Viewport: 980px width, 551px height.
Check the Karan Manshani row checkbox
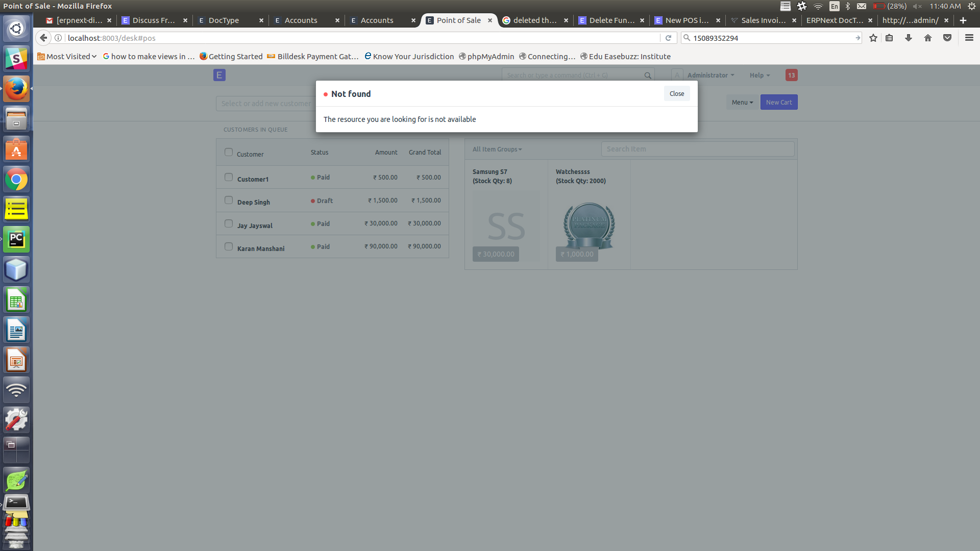[229, 246]
